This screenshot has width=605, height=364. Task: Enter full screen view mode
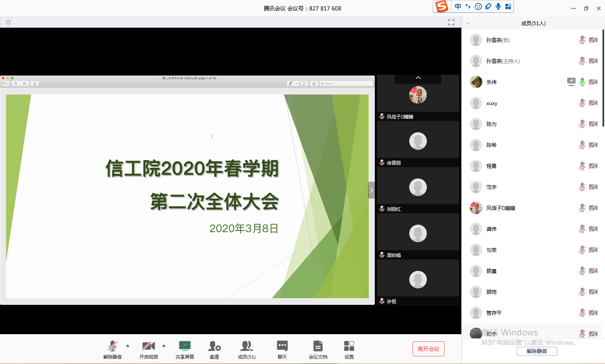point(451,22)
